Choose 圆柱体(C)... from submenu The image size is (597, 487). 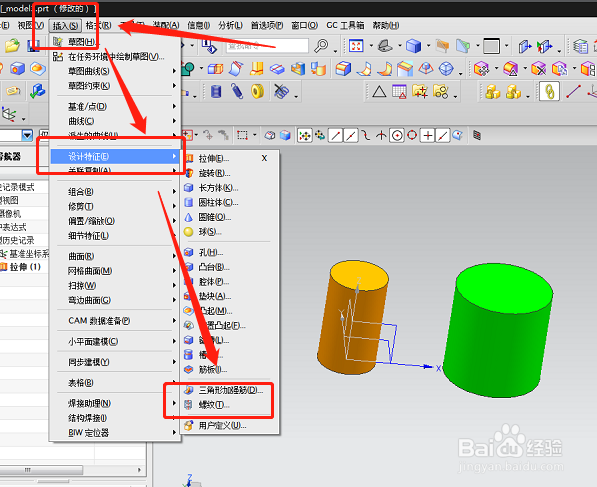pyautogui.click(x=231, y=203)
